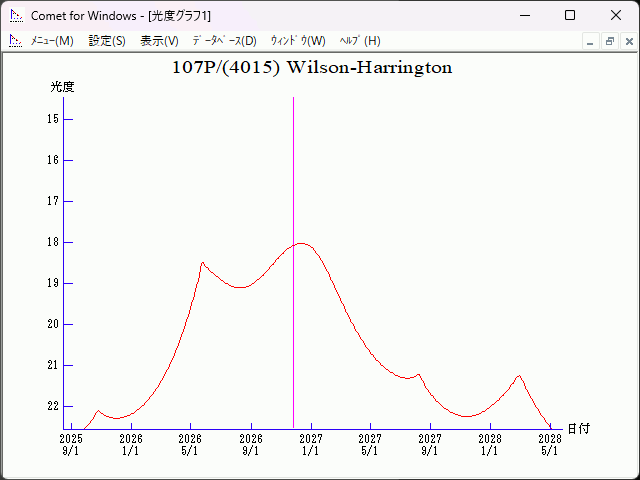Viewport: 640px width, 480px height.
Task: Open the ウィンドウ(W) window menu
Action: click(x=298, y=41)
